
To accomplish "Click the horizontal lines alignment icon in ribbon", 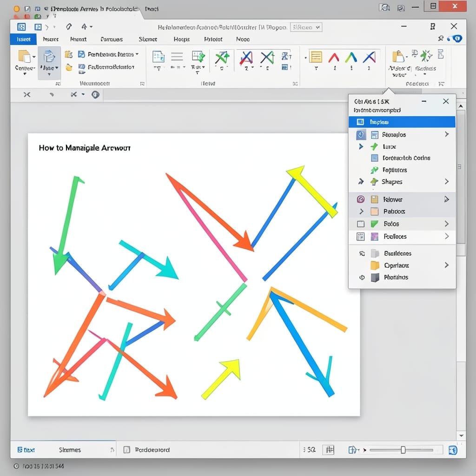I will pos(177,56).
